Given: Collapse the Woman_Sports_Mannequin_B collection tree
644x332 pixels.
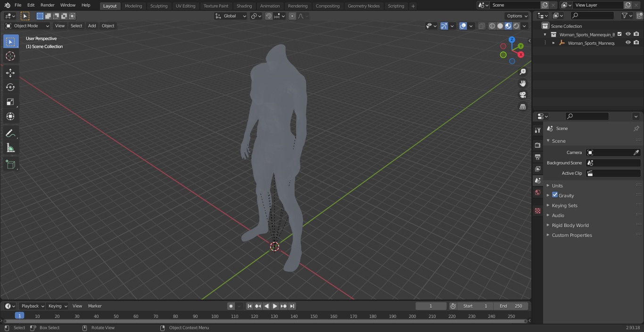Looking at the screenshot, I should (545, 34).
